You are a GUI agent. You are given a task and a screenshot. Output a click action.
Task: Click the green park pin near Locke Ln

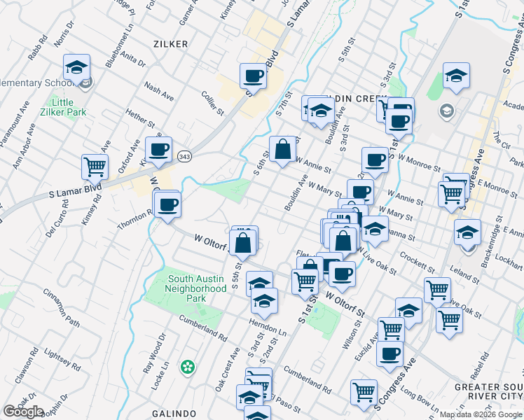(x=188, y=367)
